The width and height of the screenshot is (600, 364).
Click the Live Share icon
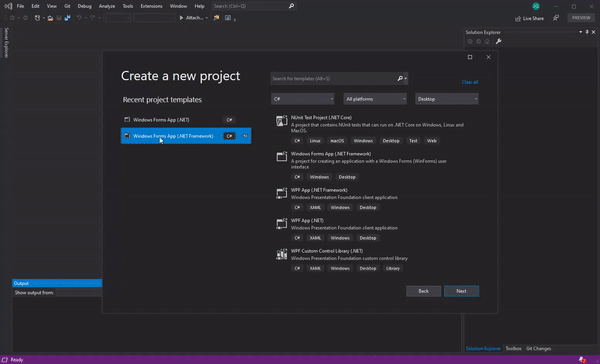coord(518,18)
